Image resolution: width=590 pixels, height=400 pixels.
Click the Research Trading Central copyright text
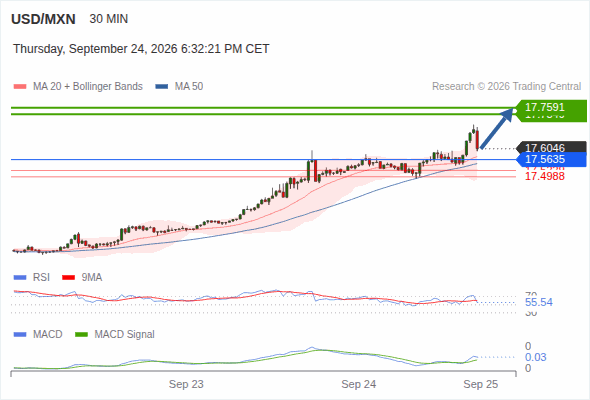pos(506,87)
